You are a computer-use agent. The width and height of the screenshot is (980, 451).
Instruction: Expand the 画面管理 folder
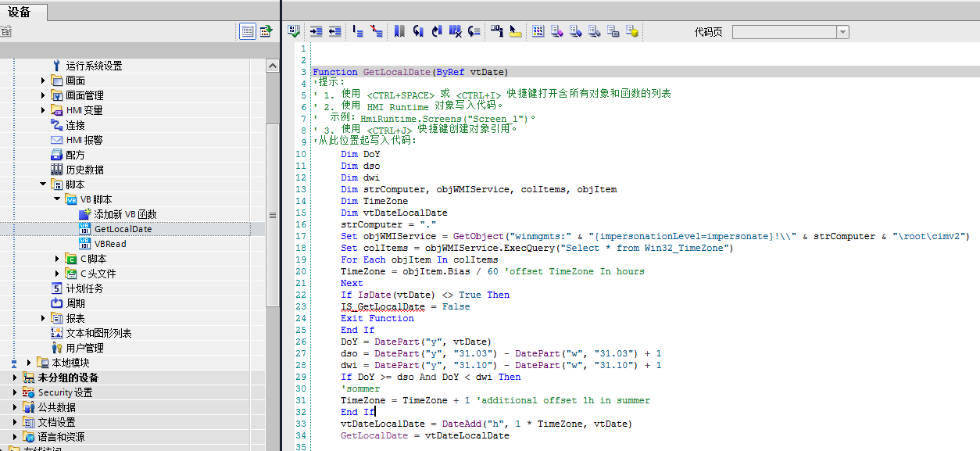[43, 95]
